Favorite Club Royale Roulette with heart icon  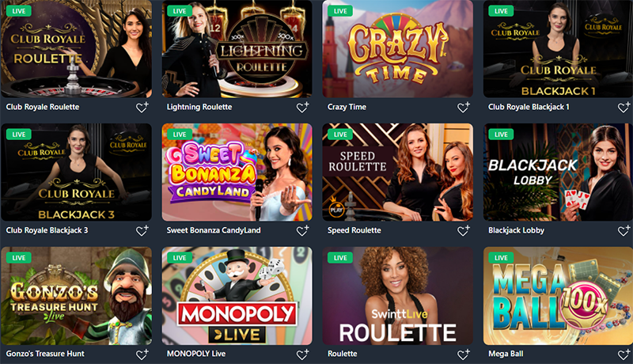[142, 108]
